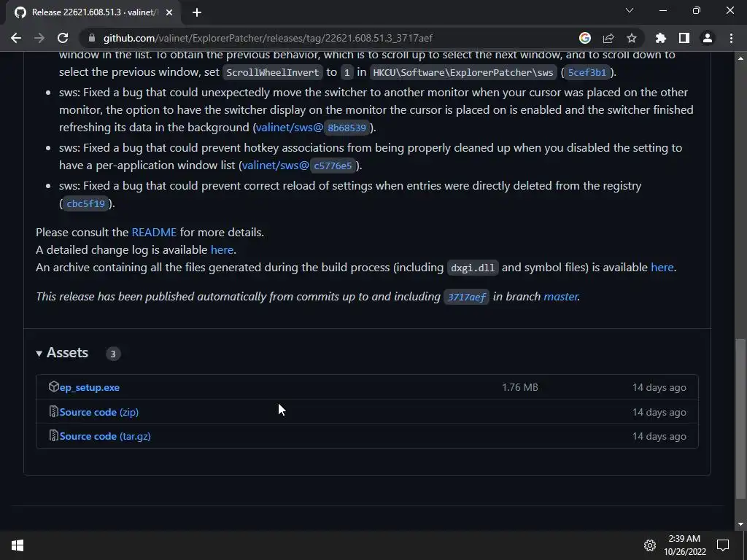
Task: Click the HKCU\Software\ExplorerPatcher\sws registry path
Action: pos(463,73)
